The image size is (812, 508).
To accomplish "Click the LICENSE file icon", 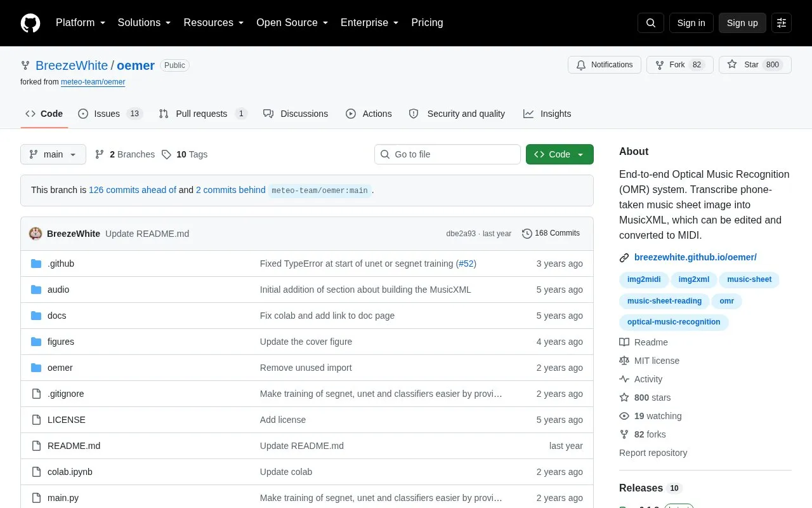I will coord(36,420).
